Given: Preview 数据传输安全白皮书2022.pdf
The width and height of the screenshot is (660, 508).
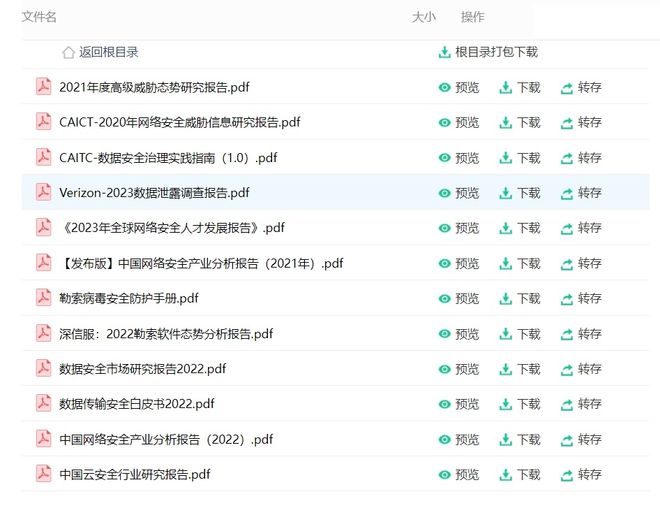Looking at the screenshot, I should point(459,404).
